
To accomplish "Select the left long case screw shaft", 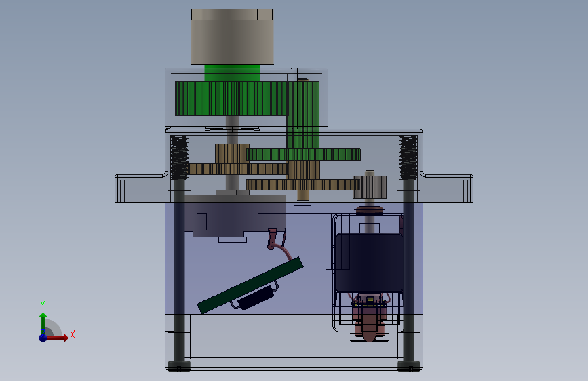I will click(x=179, y=270).
